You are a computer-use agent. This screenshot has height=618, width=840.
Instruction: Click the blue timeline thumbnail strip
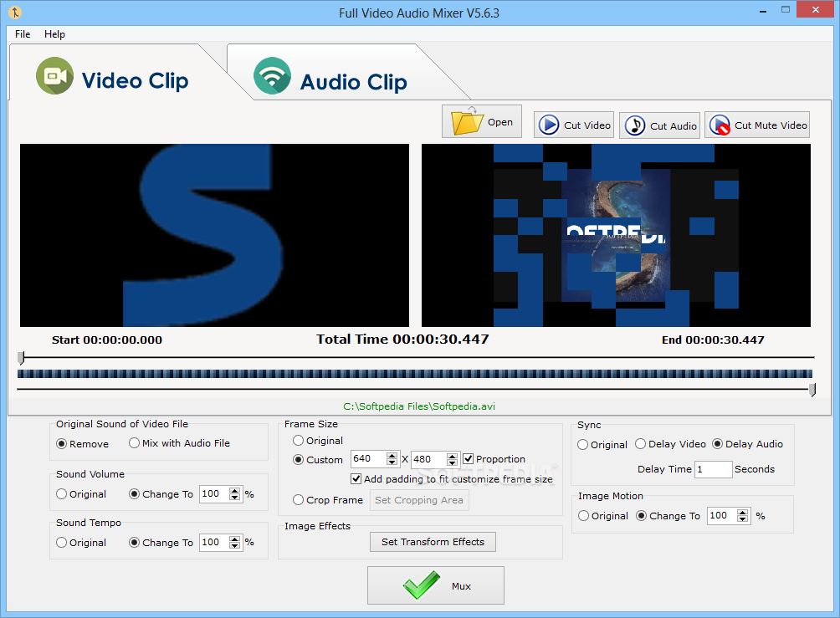[x=415, y=374]
